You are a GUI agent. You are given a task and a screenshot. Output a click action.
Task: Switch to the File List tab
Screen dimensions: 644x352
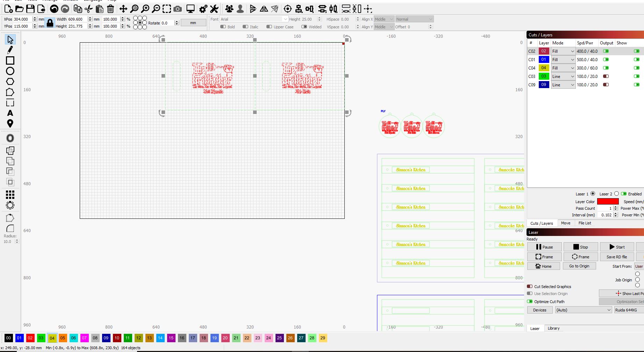click(585, 223)
